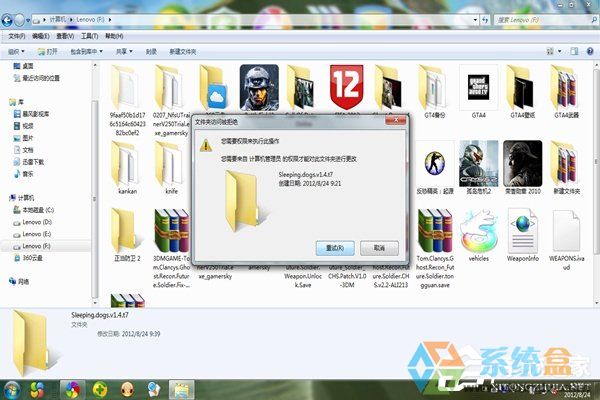Select 360云盘 in the sidebar
Viewport: 600px width, 400px height.
pyautogui.click(x=28, y=258)
